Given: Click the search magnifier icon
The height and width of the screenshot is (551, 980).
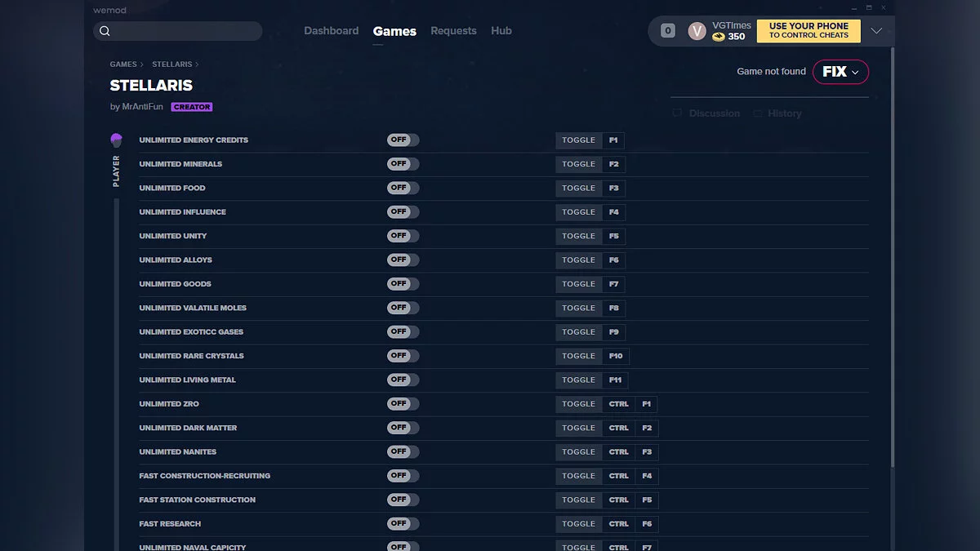Looking at the screenshot, I should click(x=105, y=31).
